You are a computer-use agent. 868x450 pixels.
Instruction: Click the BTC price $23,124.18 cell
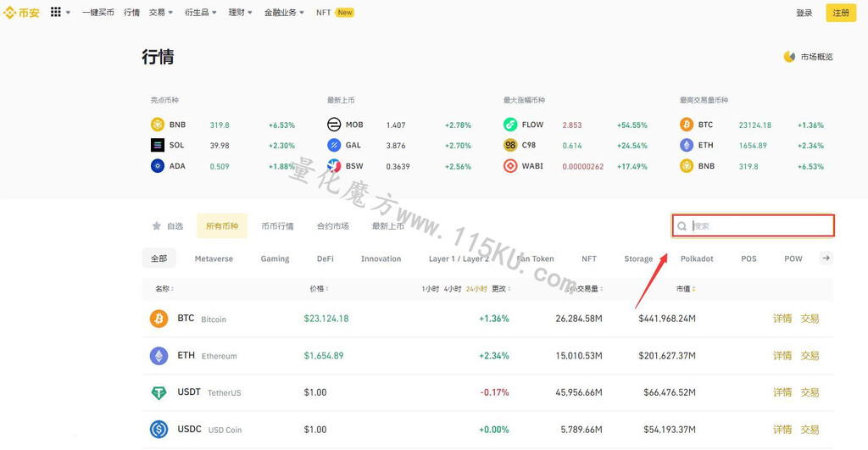[x=326, y=319]
